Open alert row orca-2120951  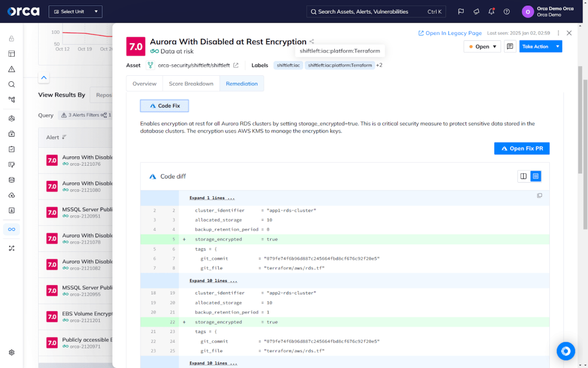point(75,213)
